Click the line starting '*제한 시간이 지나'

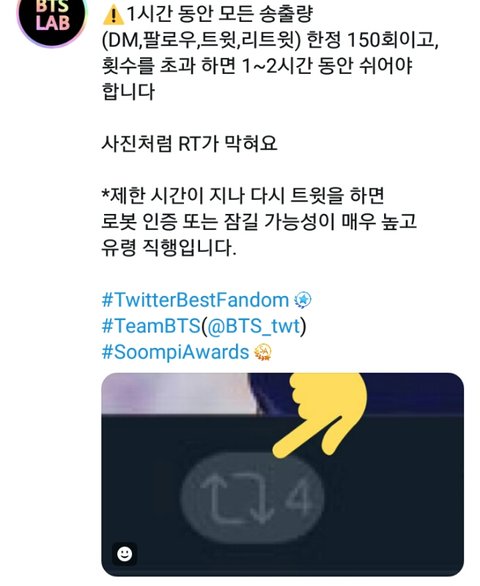[x=243, y=195]
